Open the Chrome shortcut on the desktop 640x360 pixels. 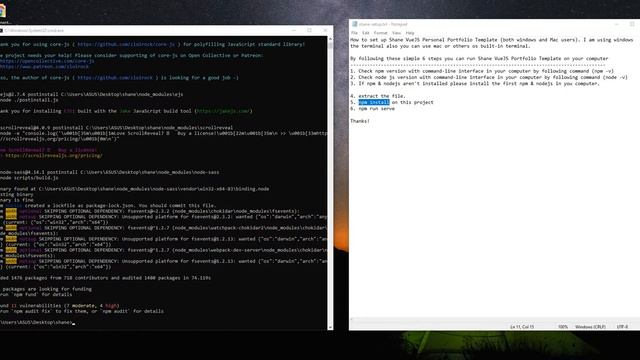[x=2, y=11]
